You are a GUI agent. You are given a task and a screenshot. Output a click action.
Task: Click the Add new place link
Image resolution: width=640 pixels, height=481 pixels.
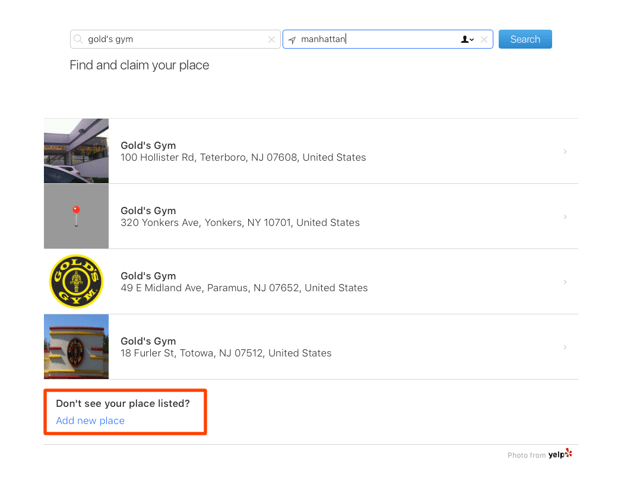click(90, 421)
